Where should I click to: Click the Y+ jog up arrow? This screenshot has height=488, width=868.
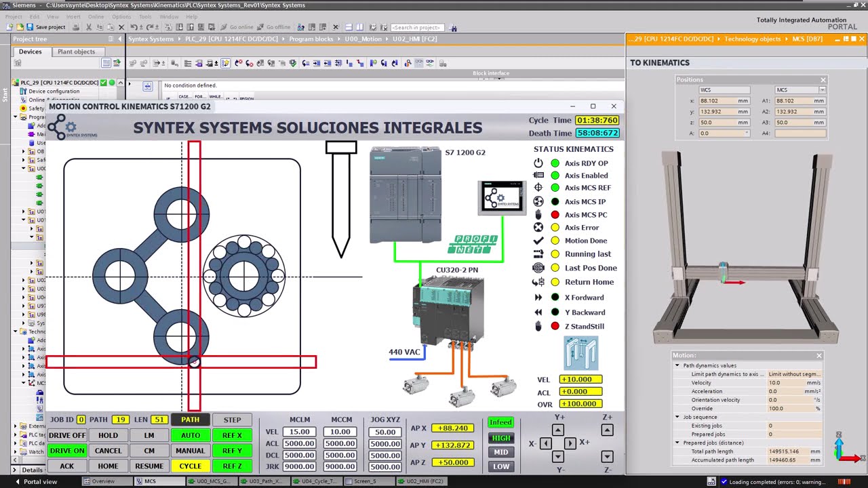(x=557, y=430)
